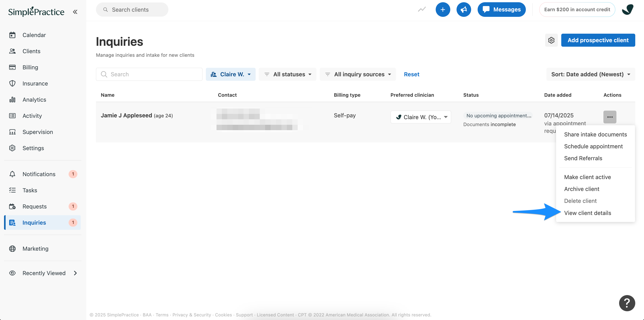Screen dimensions: 644x320
Task: Click the blue plus create button
Action: [442, 9]
